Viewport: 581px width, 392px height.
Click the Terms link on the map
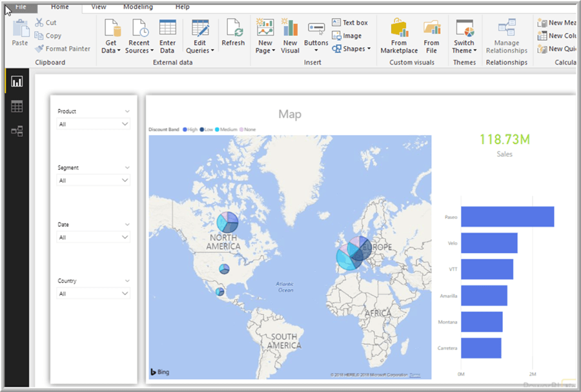(415, 375)
